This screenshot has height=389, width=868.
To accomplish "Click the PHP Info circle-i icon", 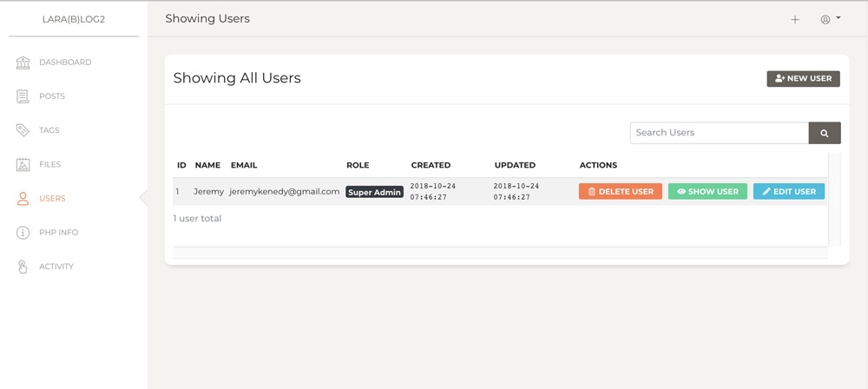I will pyautogui.click(x=23, y=233).
